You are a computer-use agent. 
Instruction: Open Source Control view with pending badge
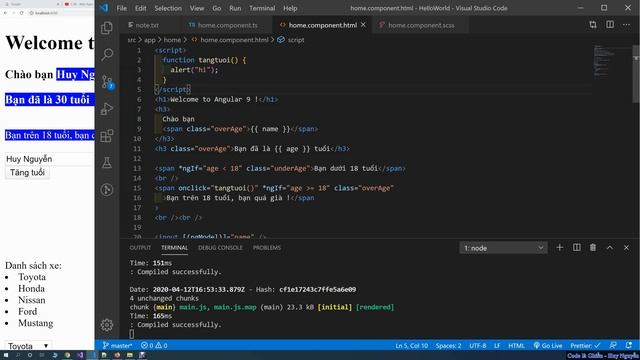coord(107,82)
